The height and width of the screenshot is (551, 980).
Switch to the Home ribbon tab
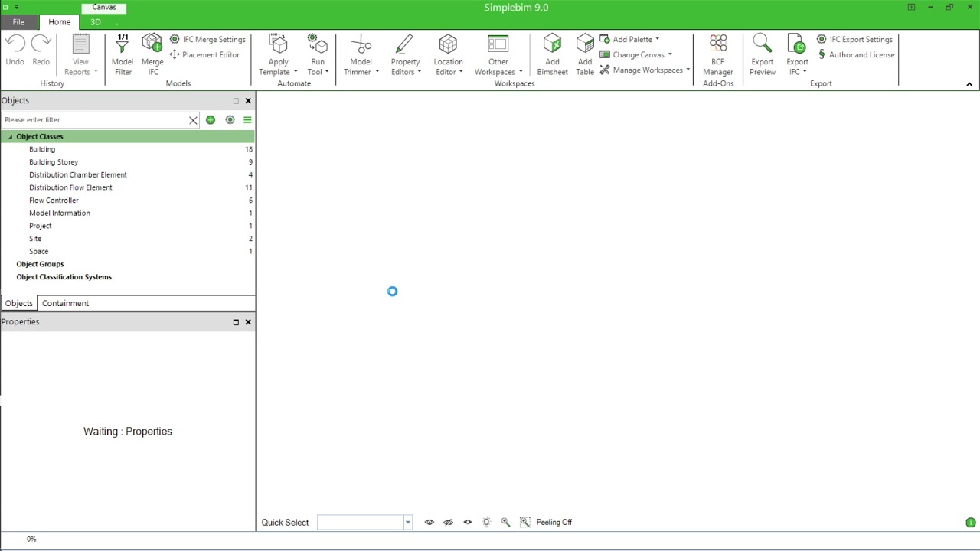[x=59, y=22]
